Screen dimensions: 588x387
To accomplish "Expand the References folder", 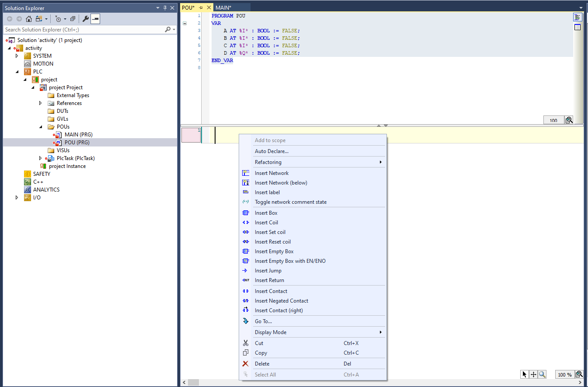I will 41,103.
